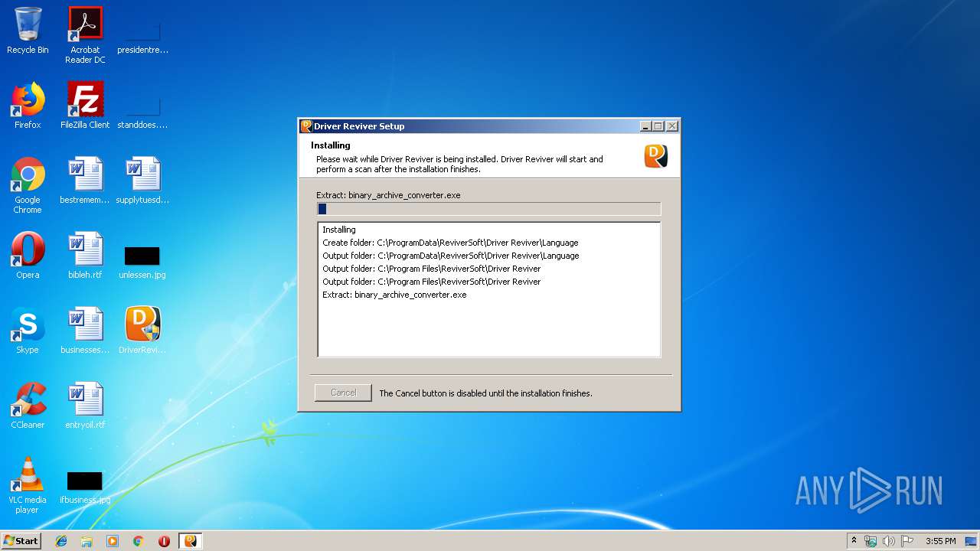
Task: Click Chrome icon in taskbar
Action: pos(138,541)
